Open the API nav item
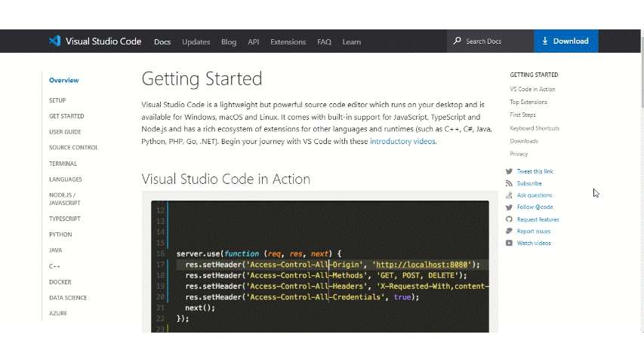 [x=254, y=42]
